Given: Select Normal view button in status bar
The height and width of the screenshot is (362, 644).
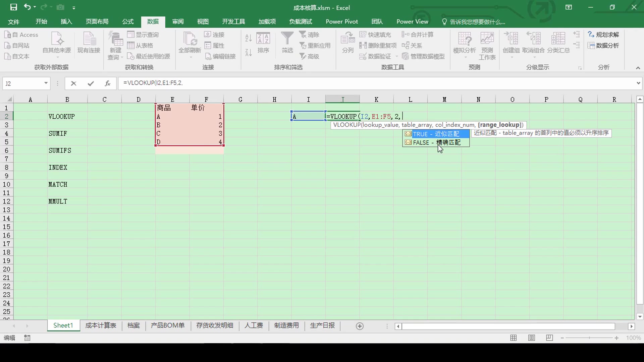Looking at the screenshot, I should (513, 338).
